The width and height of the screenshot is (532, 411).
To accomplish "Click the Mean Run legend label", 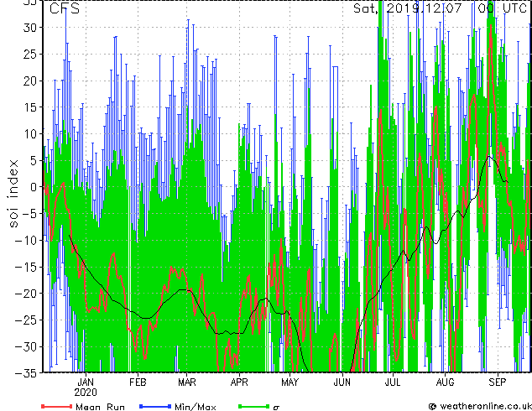I will [x=100, y=407].
